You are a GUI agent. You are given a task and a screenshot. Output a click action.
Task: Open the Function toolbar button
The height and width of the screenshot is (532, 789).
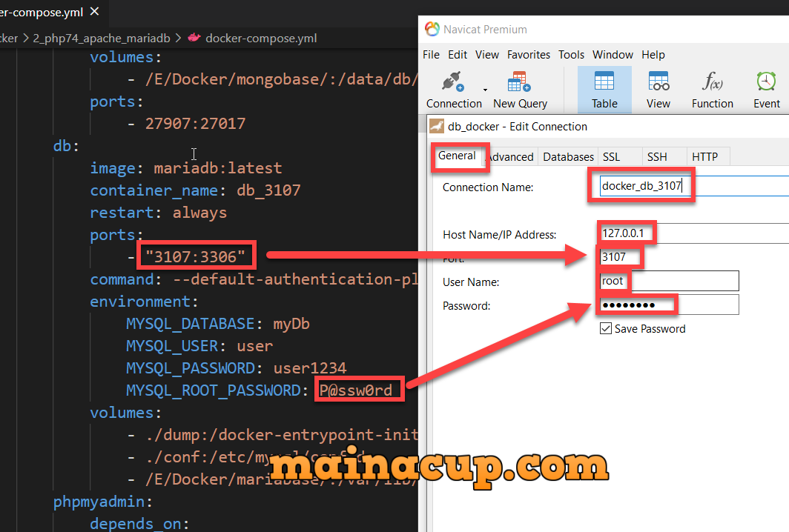(x=712, y=90)
